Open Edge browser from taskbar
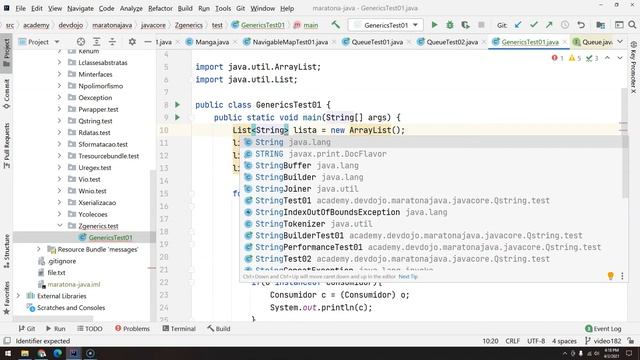Screen dimensions: 640x360 [58, 353]
